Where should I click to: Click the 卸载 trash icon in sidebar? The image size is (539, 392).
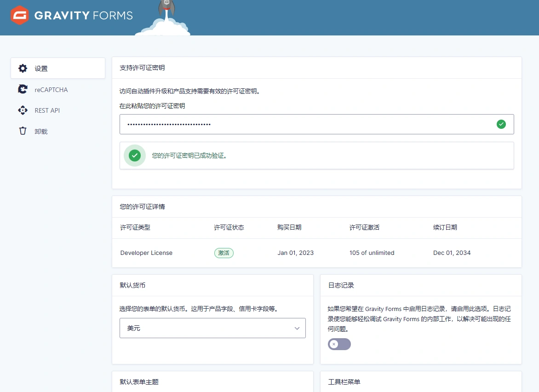click(x=23, y=131)
